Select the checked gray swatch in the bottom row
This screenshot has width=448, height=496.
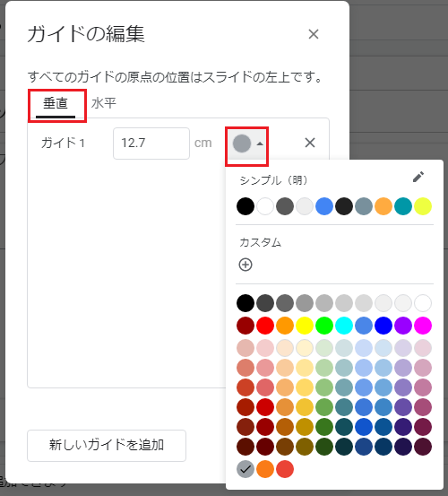(246, 469)
